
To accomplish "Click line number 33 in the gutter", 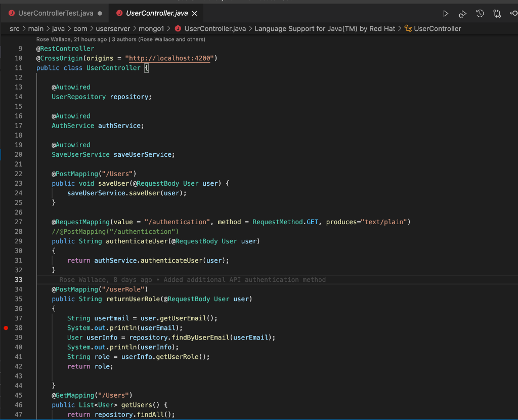I will [18, 280].
